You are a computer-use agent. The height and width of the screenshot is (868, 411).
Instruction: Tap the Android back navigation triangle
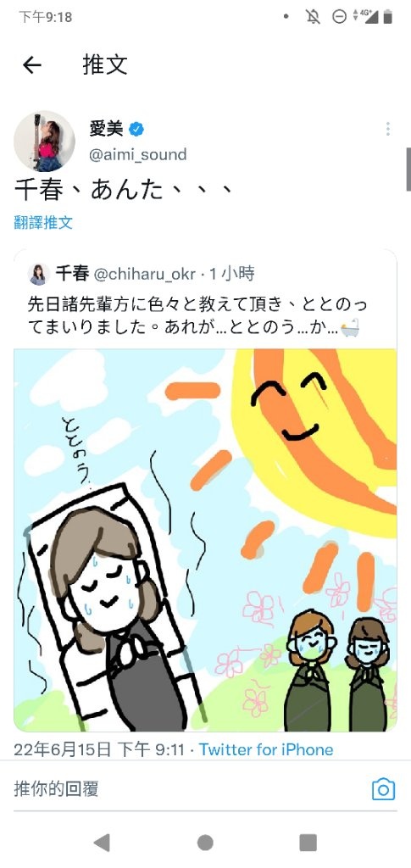(x=102, y=843)
